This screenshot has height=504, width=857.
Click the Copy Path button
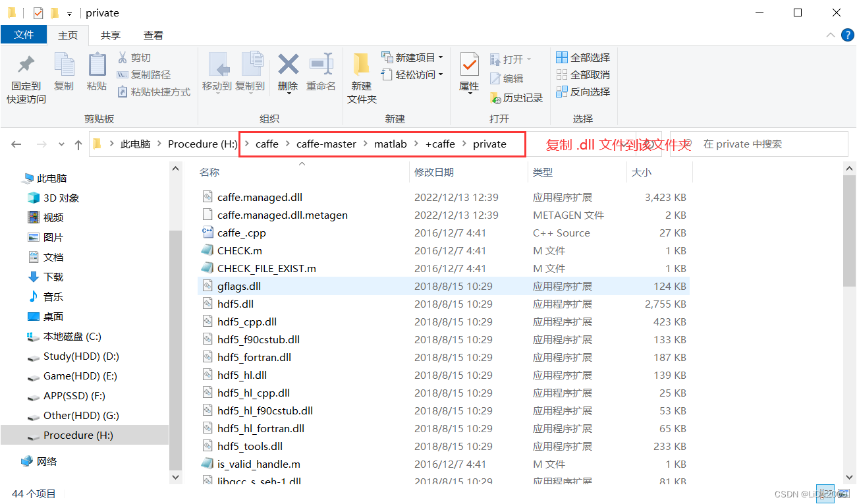[144, 75]
